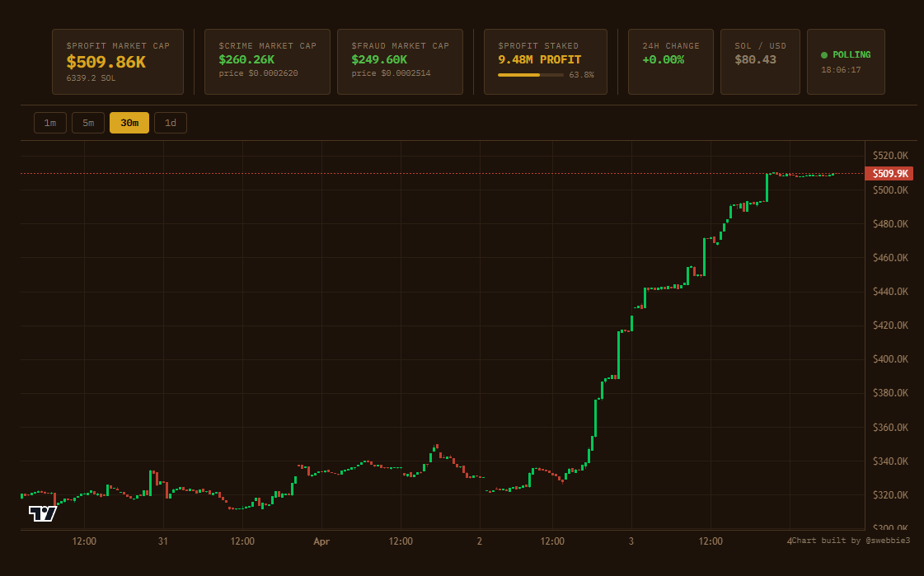Switch chart to 1d timeframe
924x576 pixels.
click(171, 123)
